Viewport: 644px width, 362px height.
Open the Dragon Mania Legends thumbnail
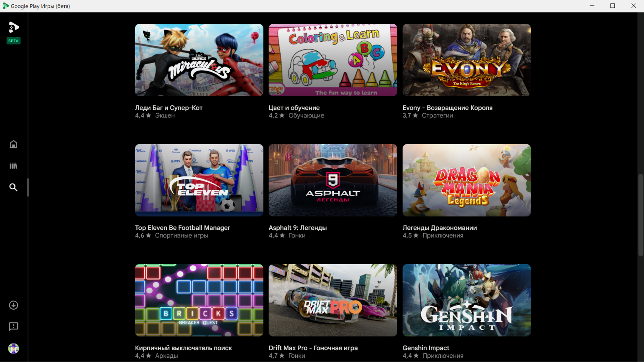467,180
